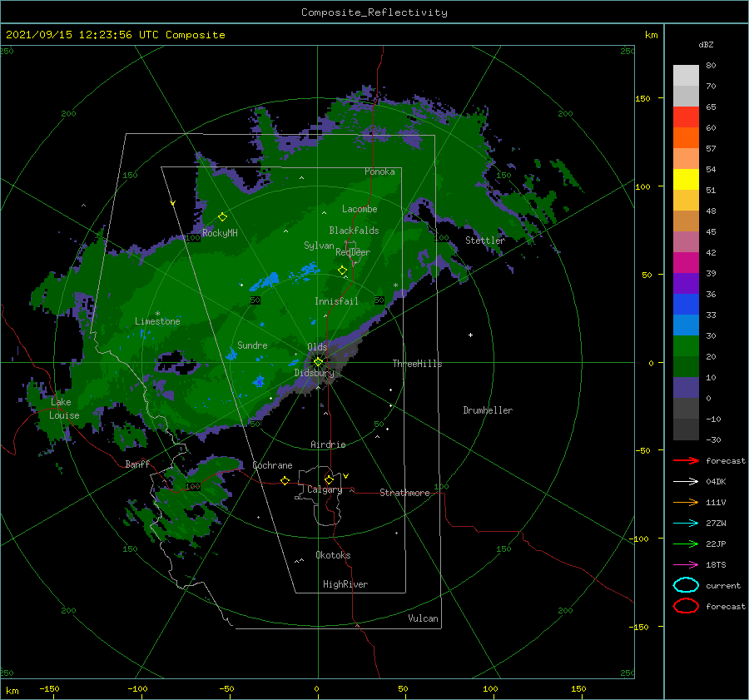
Task: Click the magenta 18TS arrow icon
Action: pyautogui.click(x=686, y=565)
